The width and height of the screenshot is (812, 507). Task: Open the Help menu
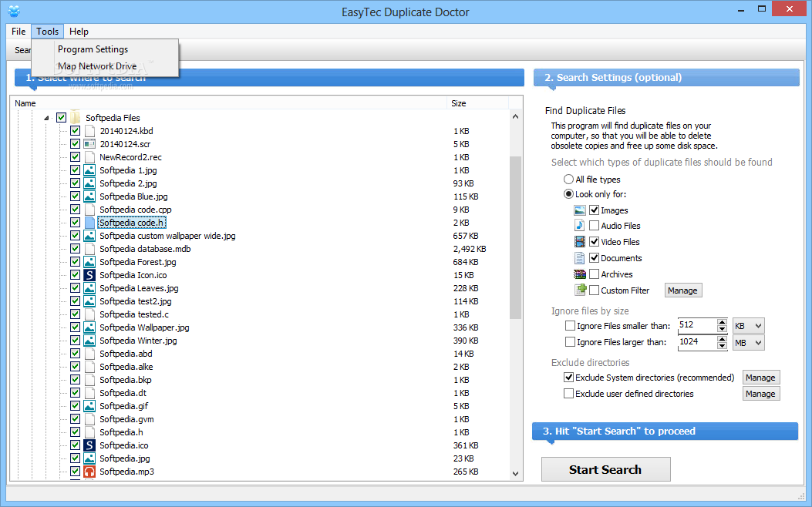79,32
